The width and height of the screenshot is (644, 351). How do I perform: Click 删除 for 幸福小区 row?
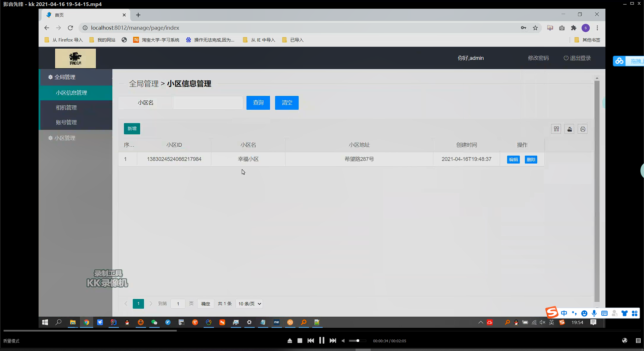(x=531, y=159)
